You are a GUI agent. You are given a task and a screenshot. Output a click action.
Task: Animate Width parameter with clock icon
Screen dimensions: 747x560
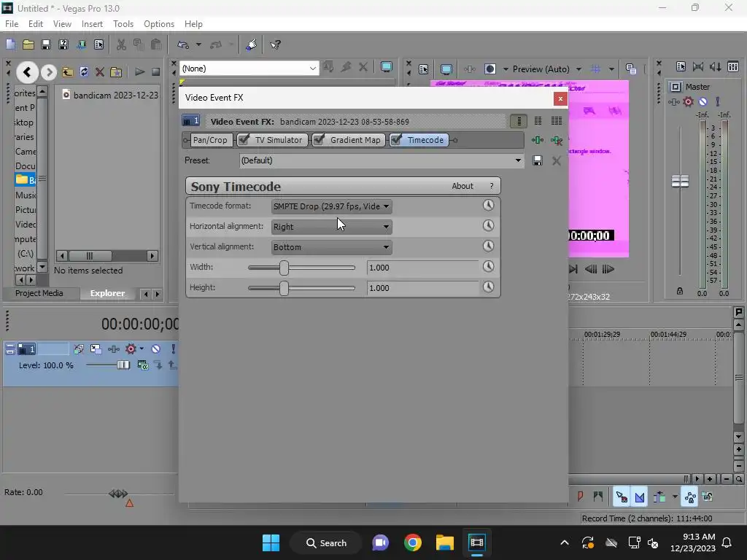[x=488, y=267]
